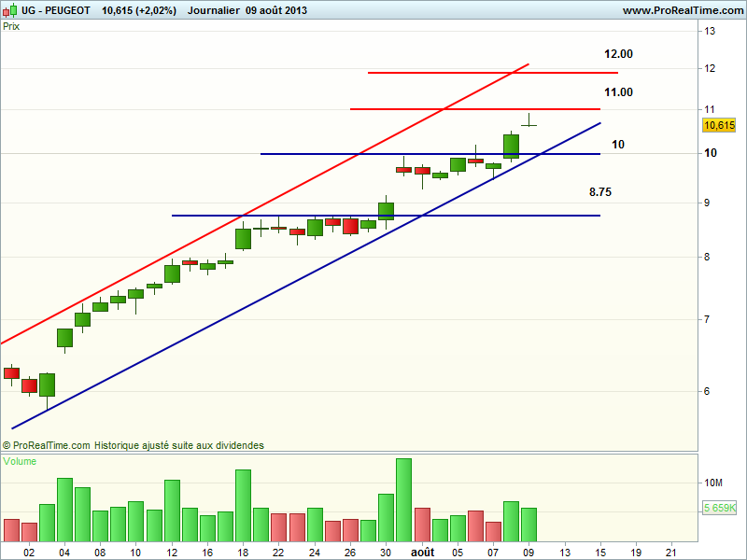Image resolution: width=747 pixels, height=560 pixels.
Task: Click the 10M volume axis label
Action: [714, 483]
